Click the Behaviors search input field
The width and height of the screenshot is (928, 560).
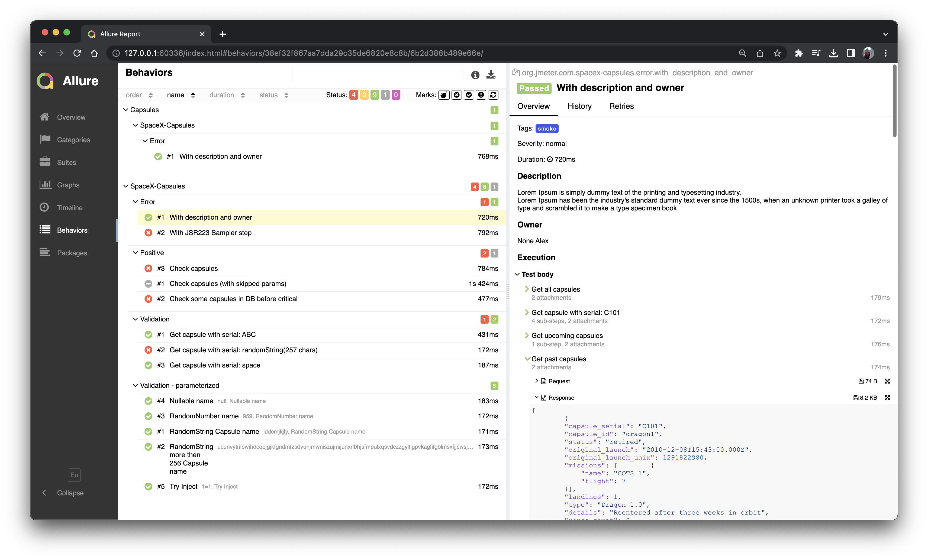point(377,74)
